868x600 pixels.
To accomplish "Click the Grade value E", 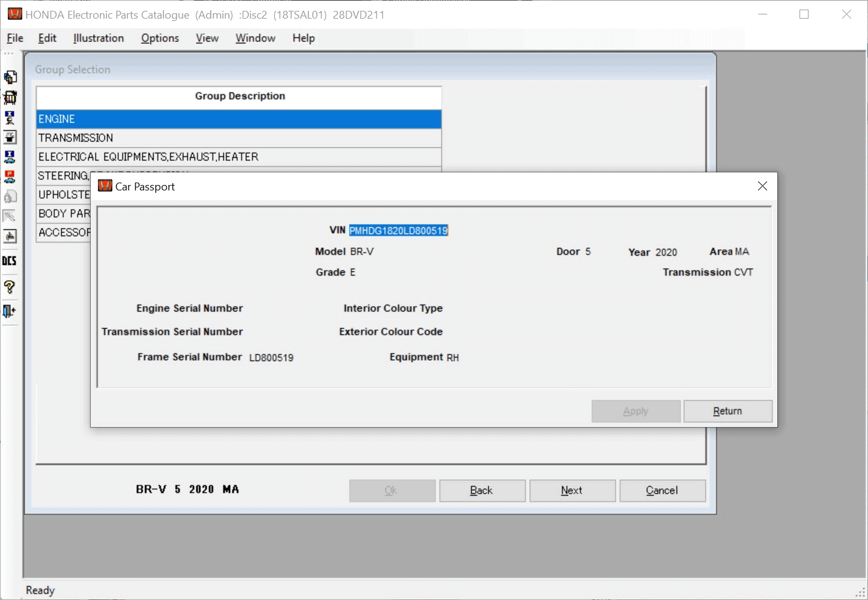I will 353,273.
